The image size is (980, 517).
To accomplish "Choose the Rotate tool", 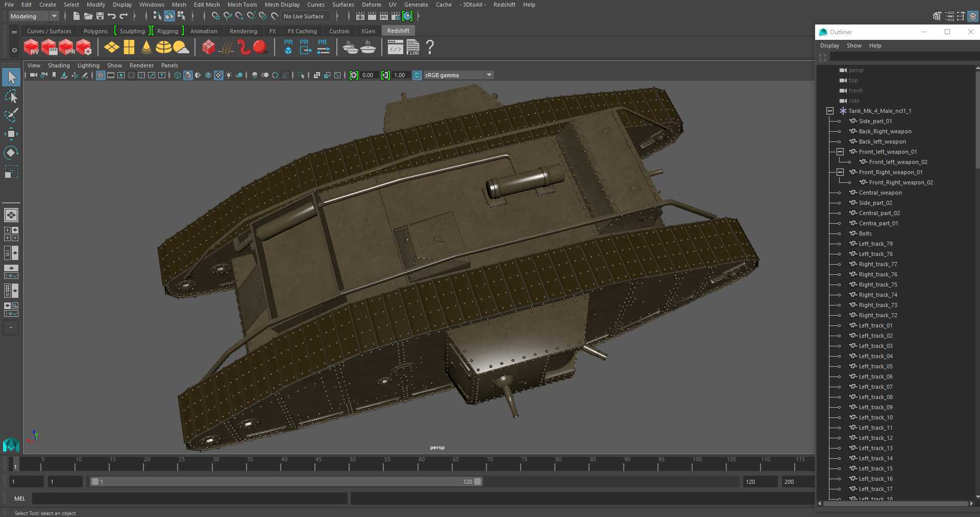I will [11, 152].
